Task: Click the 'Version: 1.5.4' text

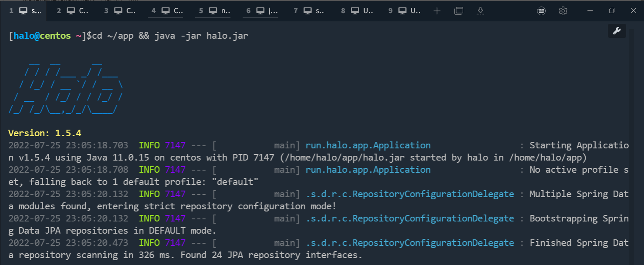Action: [45, 133]
